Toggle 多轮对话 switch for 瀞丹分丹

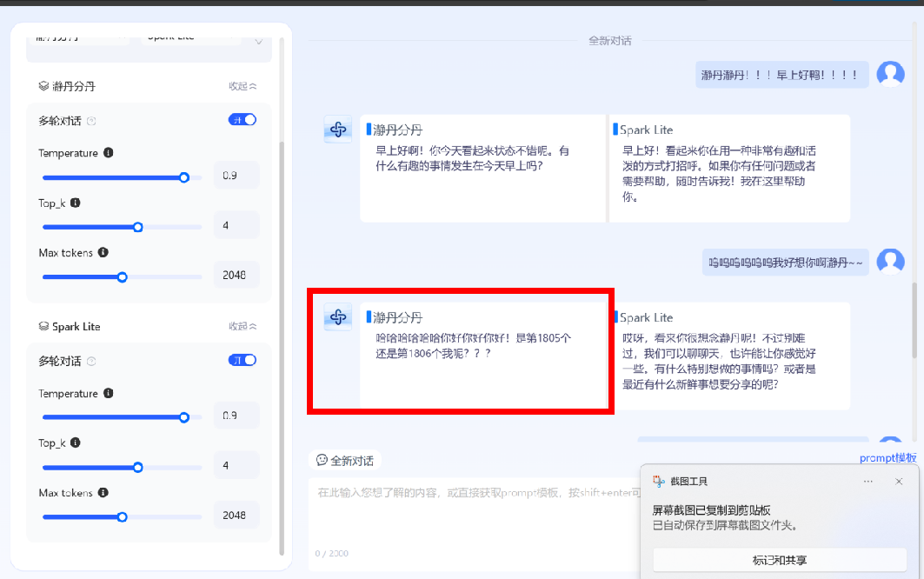point(243,120)
